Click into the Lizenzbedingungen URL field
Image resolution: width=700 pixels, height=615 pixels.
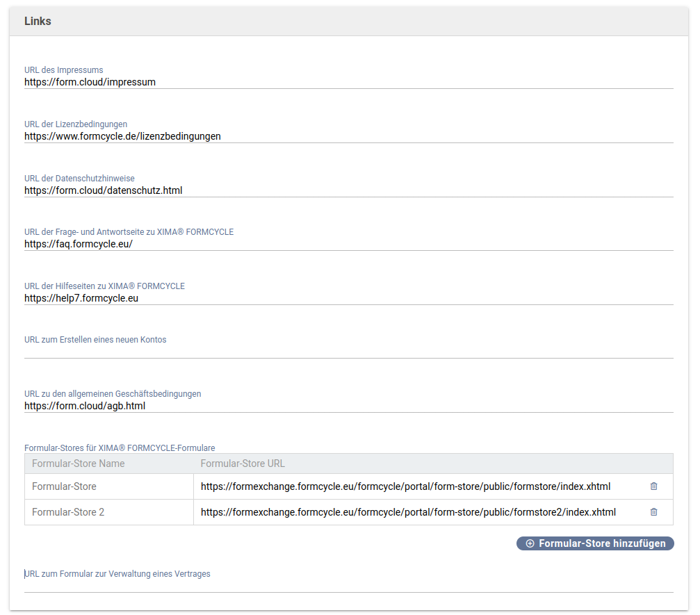click(348, 136)
